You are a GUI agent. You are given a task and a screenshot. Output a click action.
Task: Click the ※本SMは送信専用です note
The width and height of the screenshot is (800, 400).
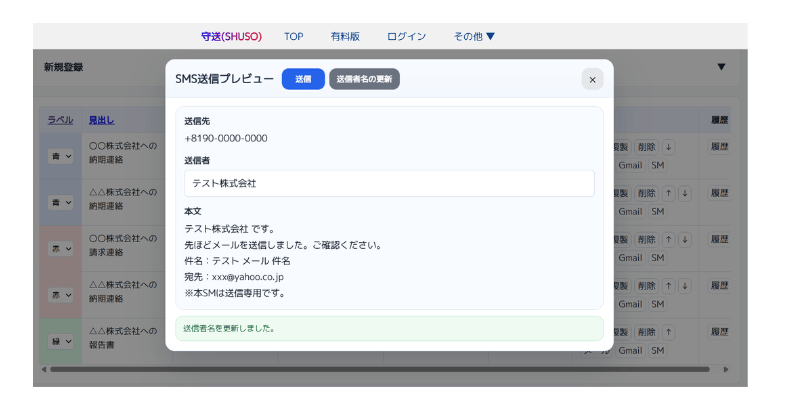235,293
